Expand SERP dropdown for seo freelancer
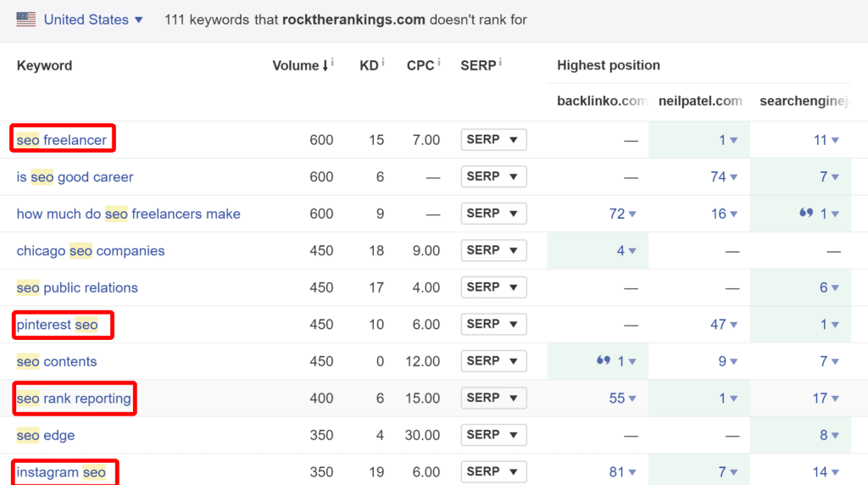 493,140
